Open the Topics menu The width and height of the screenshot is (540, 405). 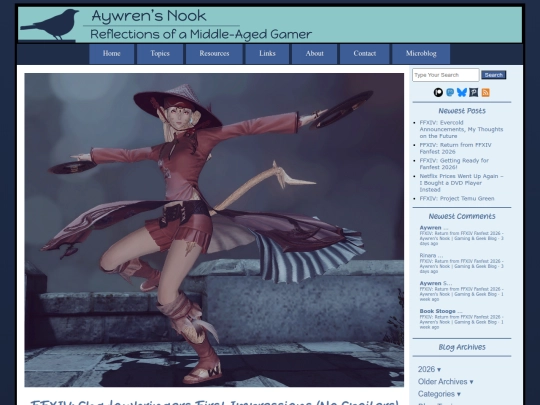(x=160, y=54)
